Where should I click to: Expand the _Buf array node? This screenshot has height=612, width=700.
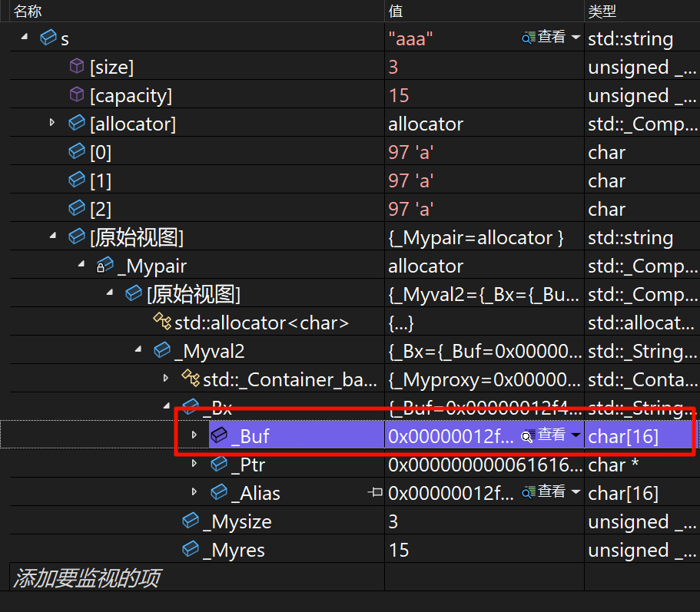pos(194,435)
